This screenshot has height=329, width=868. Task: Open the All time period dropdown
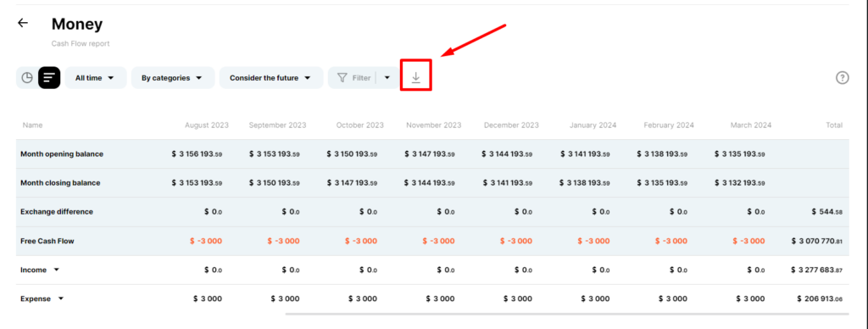(96, 78)
